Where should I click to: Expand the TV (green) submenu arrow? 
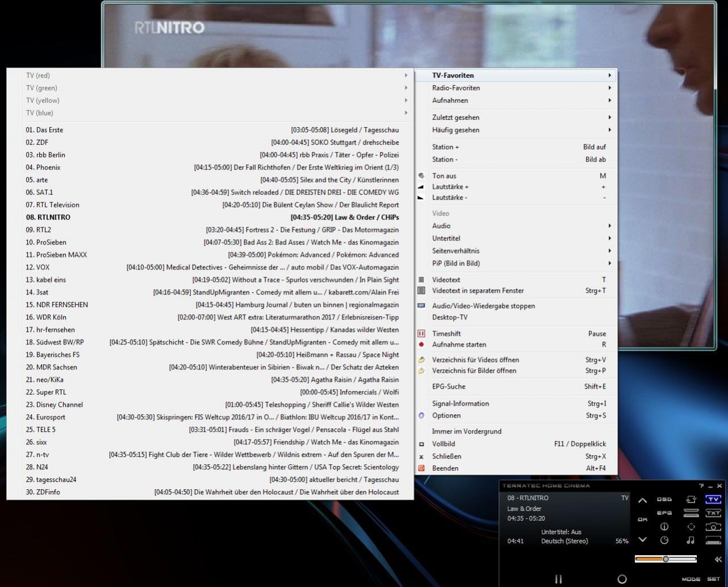(x=406, y=88)
